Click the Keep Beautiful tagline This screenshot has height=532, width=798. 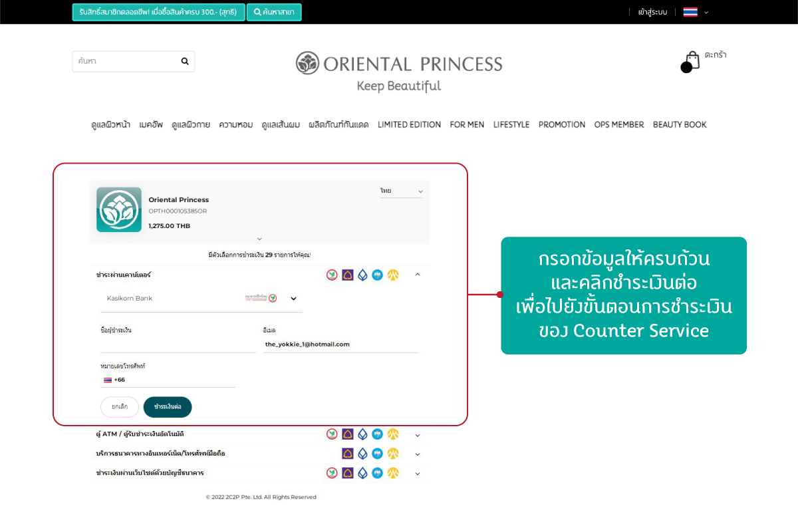pyautogui.click(x=399, y=86)
